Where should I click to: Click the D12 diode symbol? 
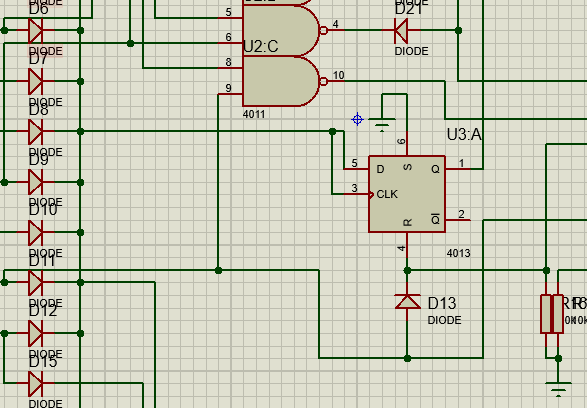36,333
